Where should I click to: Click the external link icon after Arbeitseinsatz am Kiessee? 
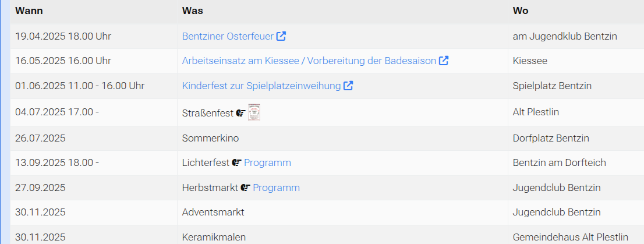(444, 61)
